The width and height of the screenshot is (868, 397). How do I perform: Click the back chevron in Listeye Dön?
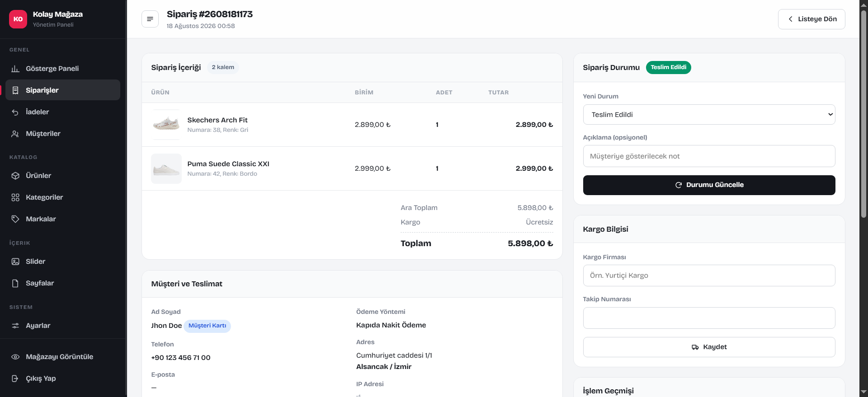tap(790, 19)
